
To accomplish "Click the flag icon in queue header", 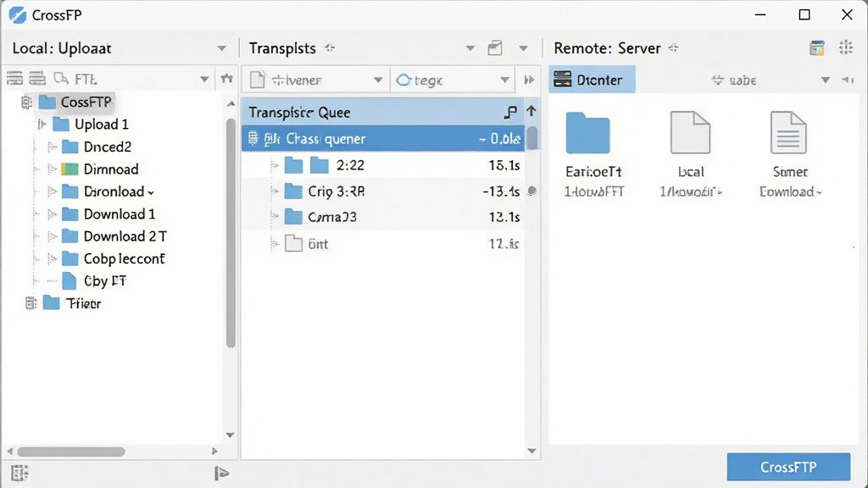I will tap(510, 113).
